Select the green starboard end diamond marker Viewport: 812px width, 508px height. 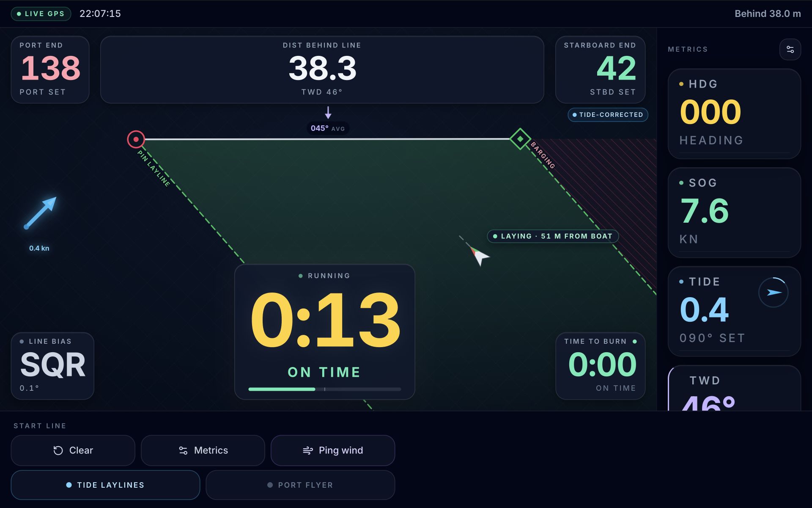520,139
